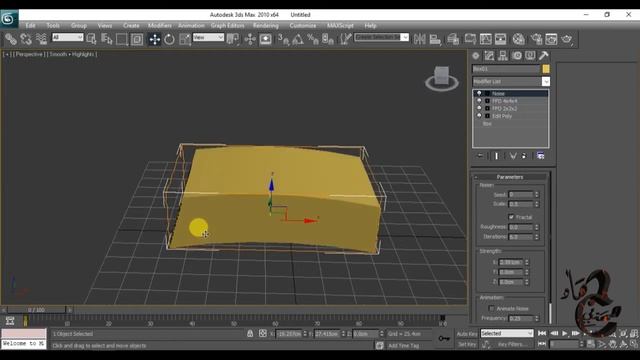Activate the Select and Rotate tool

tap(169, 39)
